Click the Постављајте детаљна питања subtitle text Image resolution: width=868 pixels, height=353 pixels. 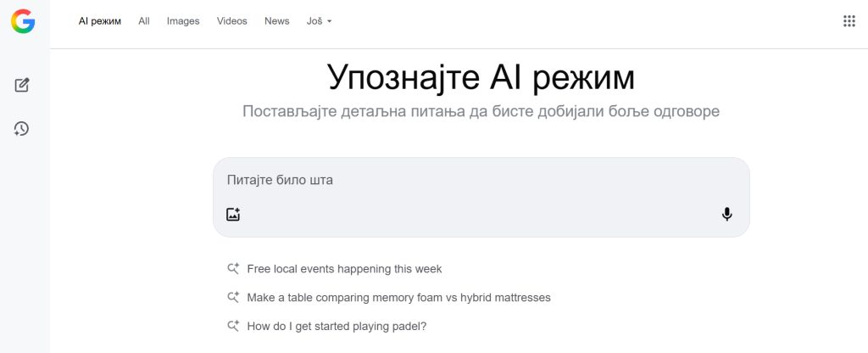tap(481, 111)
